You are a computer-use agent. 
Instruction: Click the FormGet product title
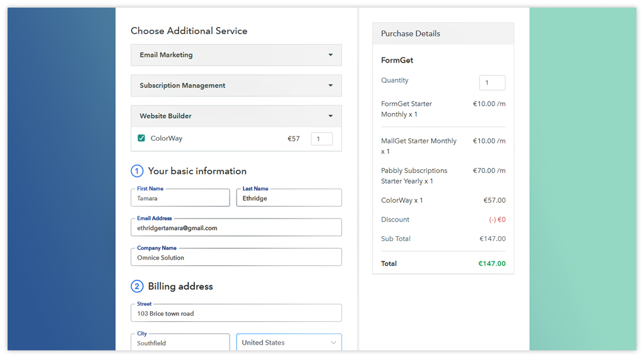coord(397,60)
